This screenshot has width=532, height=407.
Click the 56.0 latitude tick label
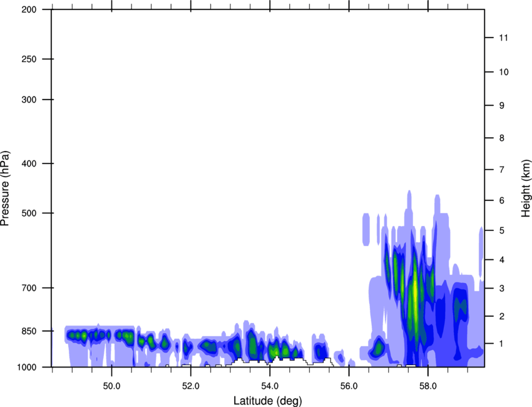point(349,386)
